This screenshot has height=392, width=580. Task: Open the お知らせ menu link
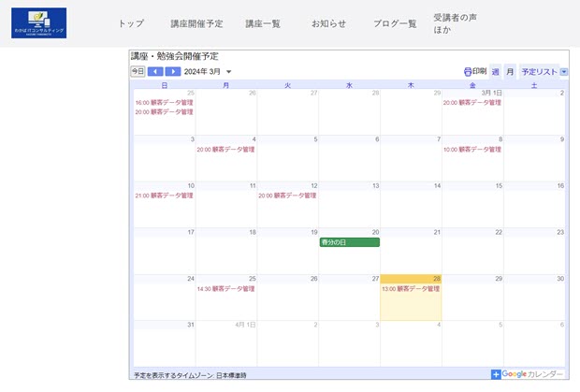pyautogui.click(x=328, y=23)
